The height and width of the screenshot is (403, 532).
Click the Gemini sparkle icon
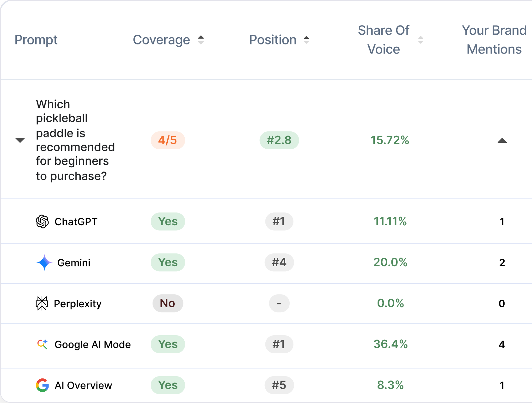[44, 262]
